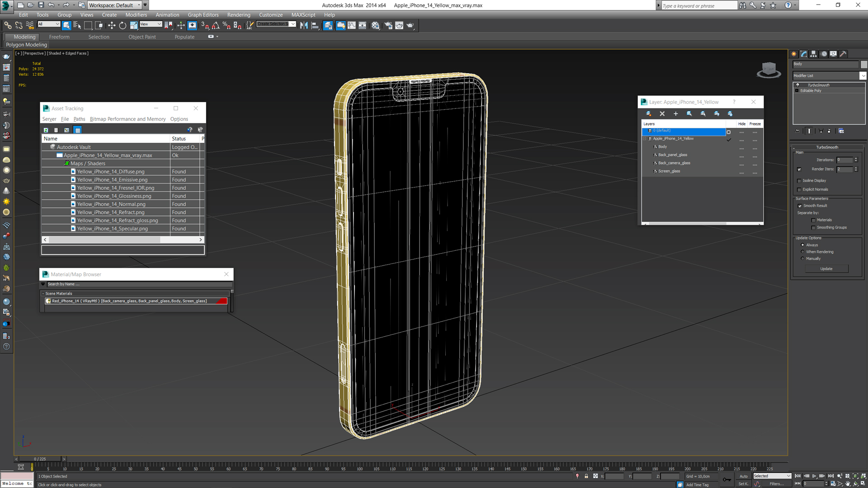
Task: Collapse Scene Materials group in Material Browser
Action: [43, 294]
